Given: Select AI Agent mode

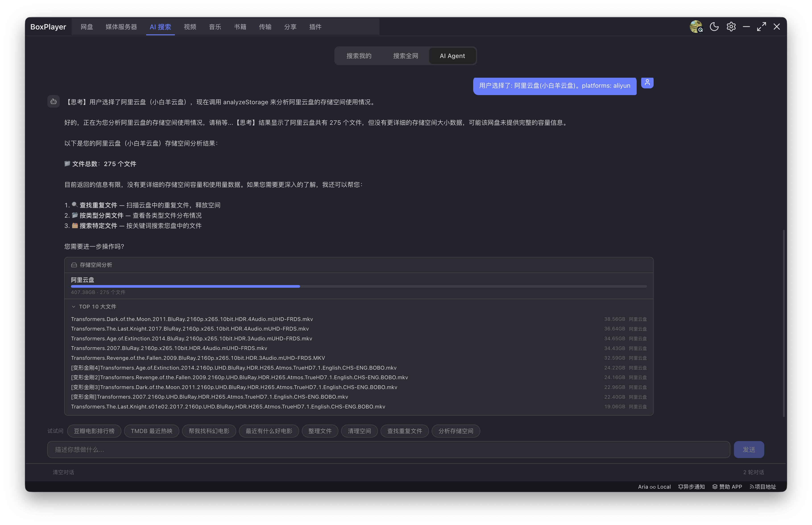Looking at the screenshot, I should (x=452, y=56).
